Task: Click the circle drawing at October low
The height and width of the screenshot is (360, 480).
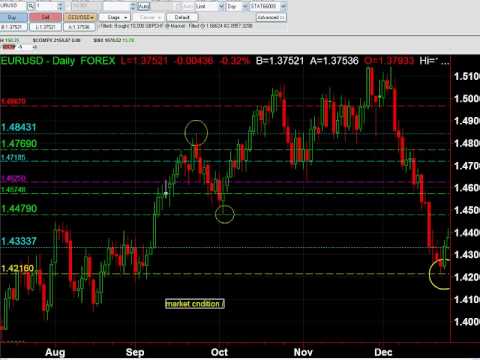Action: tap(225, 214)
